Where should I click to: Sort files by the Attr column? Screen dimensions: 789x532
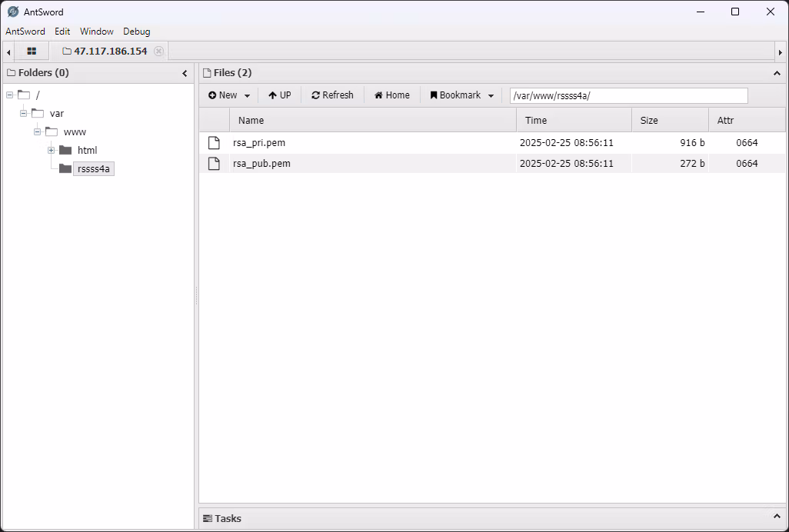coord(747,120)
